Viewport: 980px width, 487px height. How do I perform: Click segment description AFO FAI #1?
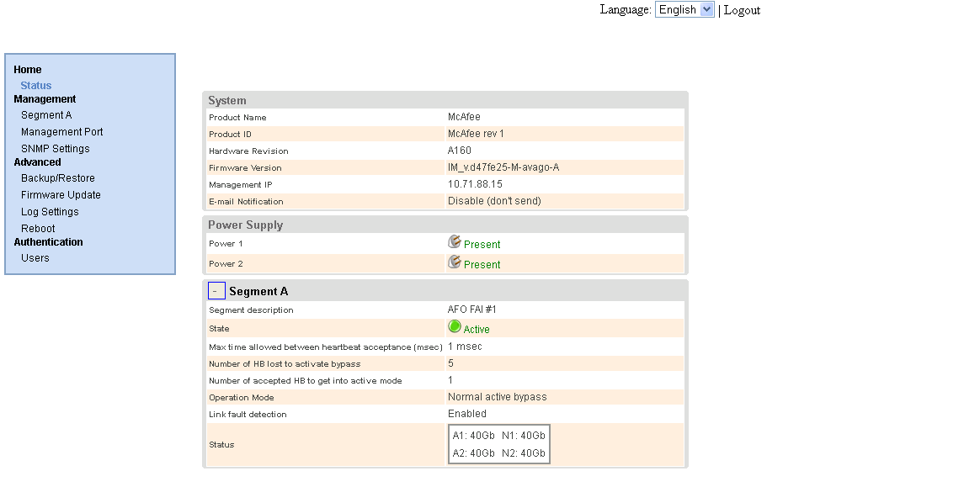pos(471,309)
